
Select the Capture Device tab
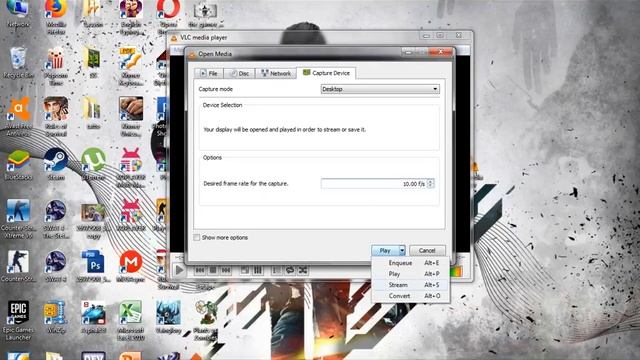(326, 73)
